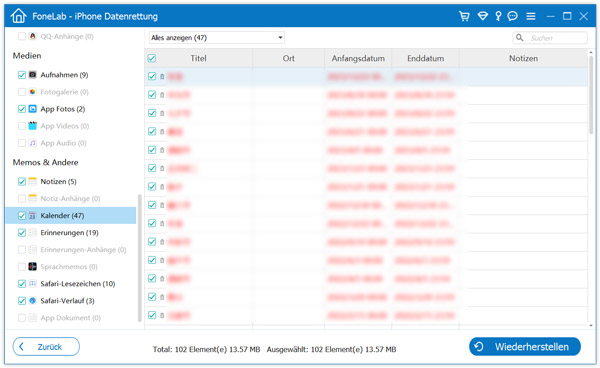Open the hamburger menu icon
Screen dimensions: 600x368
click(530, 16)
